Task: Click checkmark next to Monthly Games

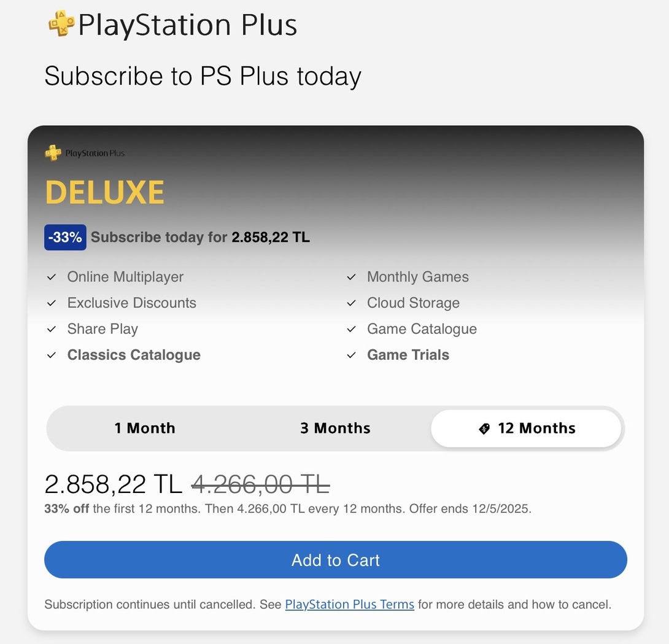Action: pos(351,277)
